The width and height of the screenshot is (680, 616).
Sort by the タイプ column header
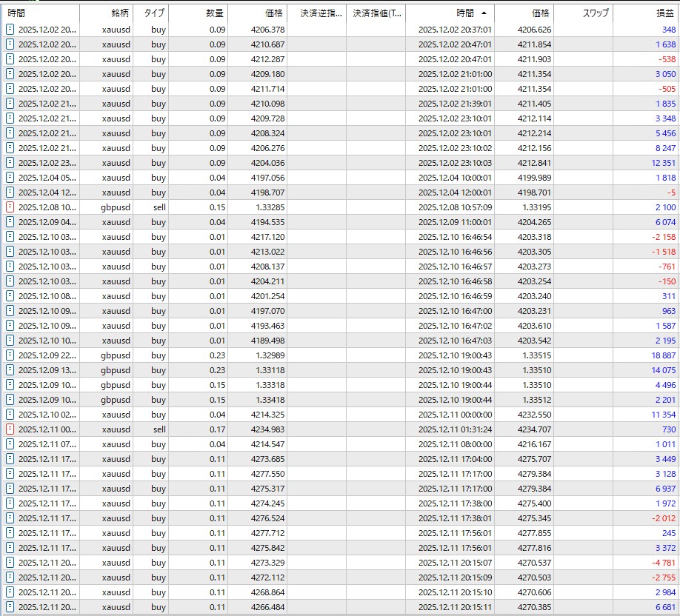(x=154, y=13)
